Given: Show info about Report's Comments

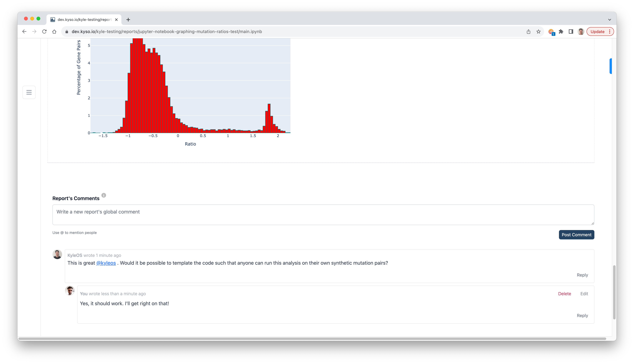Looking at the screenshot, I should click(x=103, y=195).
